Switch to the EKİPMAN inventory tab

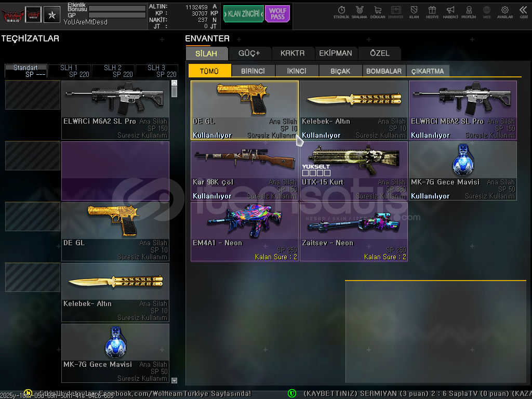click(x=336, y=53)
